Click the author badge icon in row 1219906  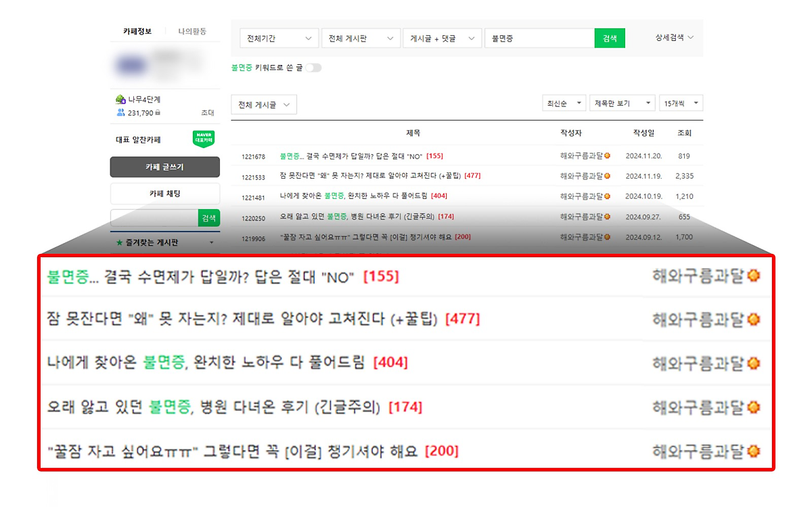pos(607,237)
